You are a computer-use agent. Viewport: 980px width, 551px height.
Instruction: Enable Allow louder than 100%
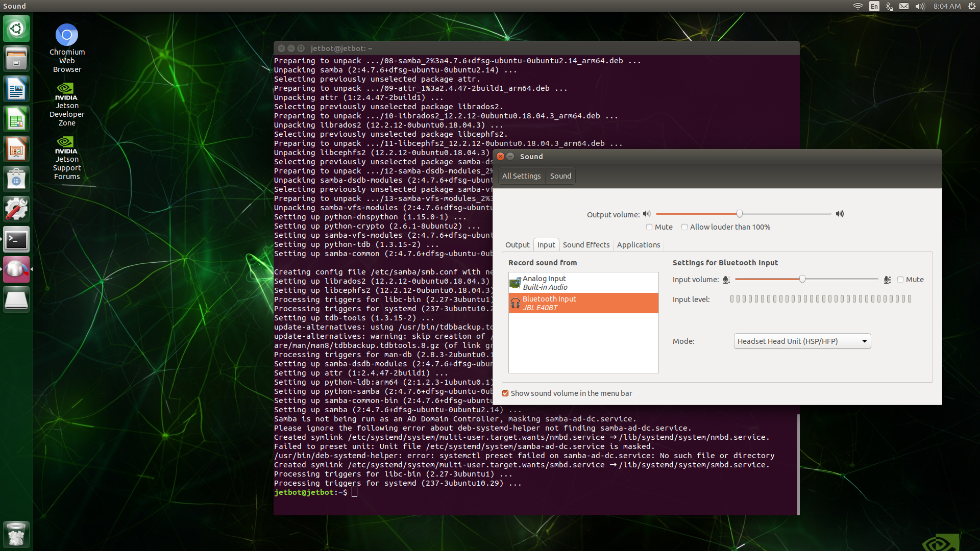point(684,227)
